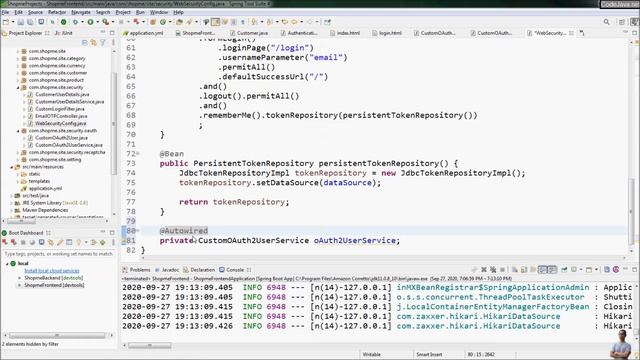Maximize the Console panel
Image resolution: width=640 pixels, height=360 pixels.
[634, 270]
